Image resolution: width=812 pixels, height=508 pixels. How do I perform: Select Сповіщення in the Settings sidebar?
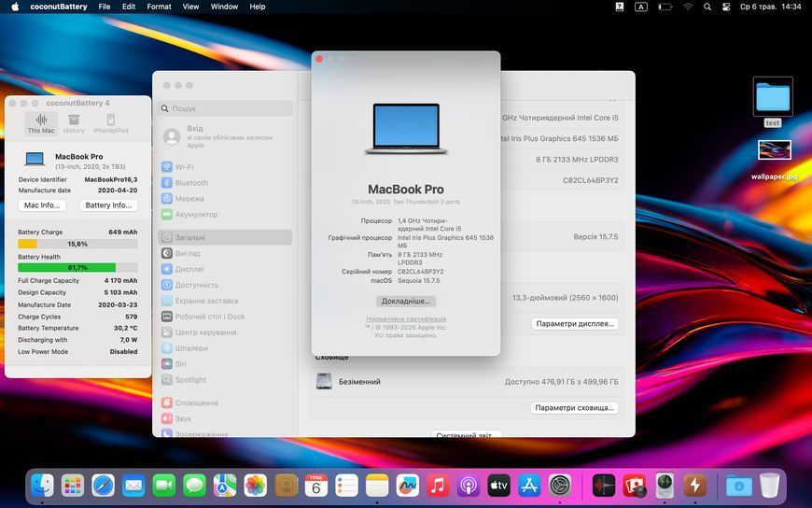(225, 402)
